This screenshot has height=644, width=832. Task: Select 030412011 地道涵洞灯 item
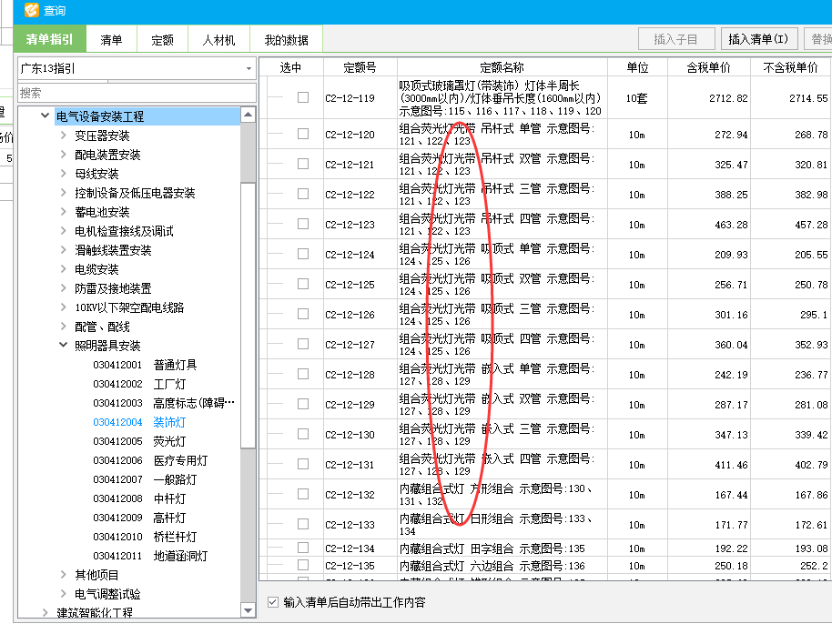(x=150, y=556)
